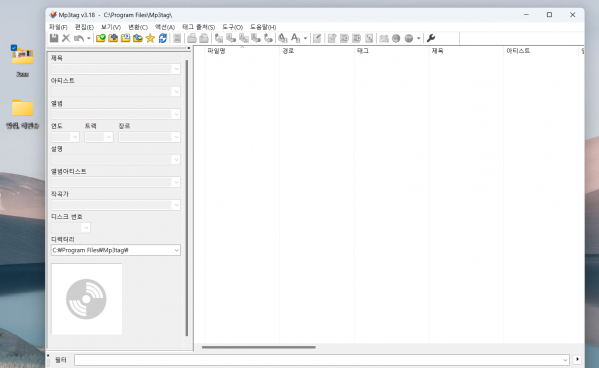Open the 보기(V) menu
The width and height of the screenshot is (599, 368).
coord(111,27)
